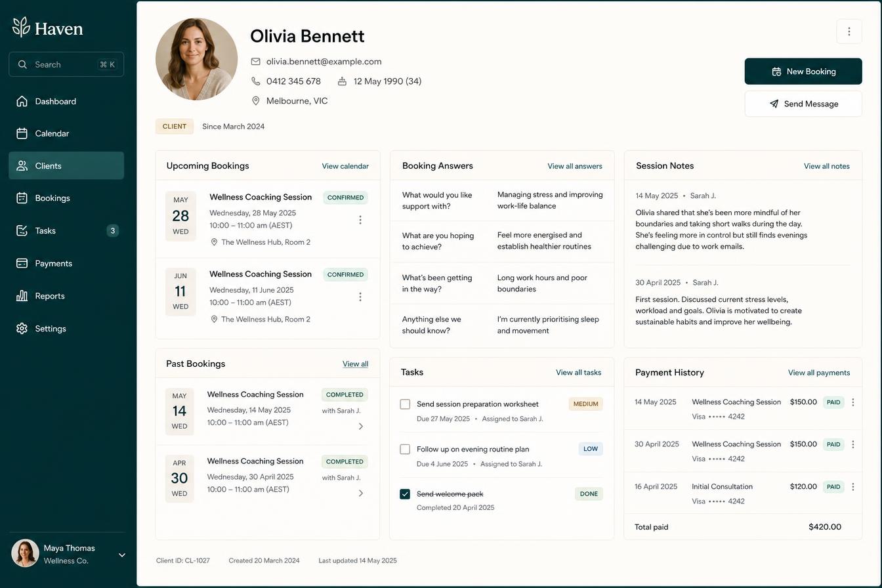This screenshot has width=882, height=588.
Task: Open Reports from the sidebar
Action: click(66, 296)
